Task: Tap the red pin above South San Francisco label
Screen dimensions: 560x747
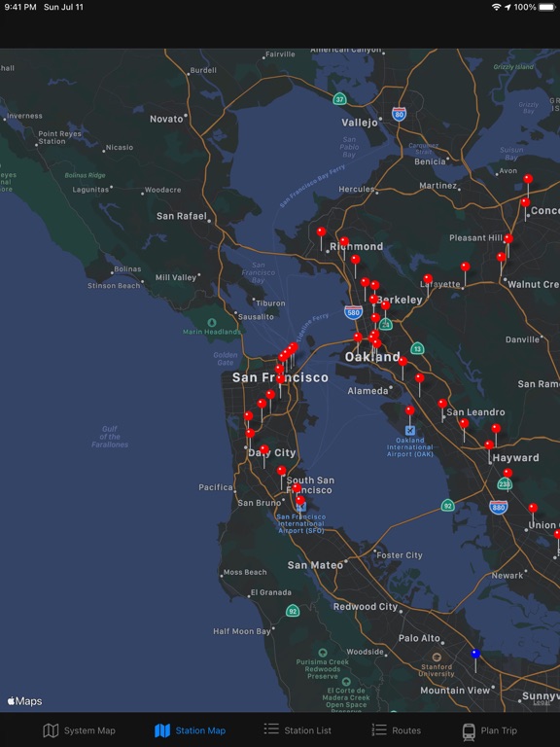Action: tap(281, 471)
